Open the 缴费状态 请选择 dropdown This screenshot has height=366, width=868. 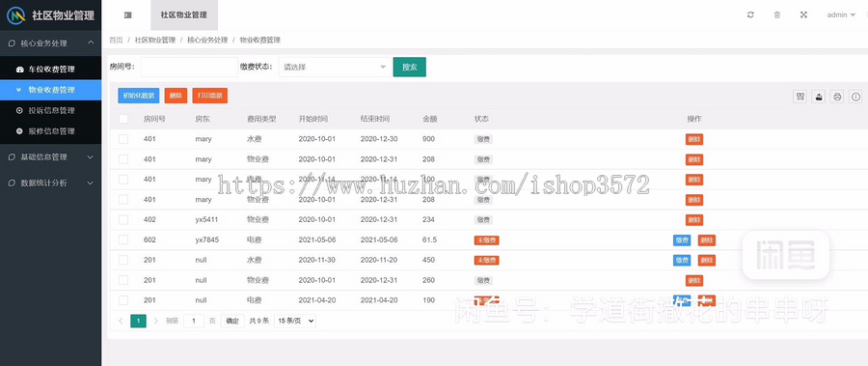tap(335, 67)
